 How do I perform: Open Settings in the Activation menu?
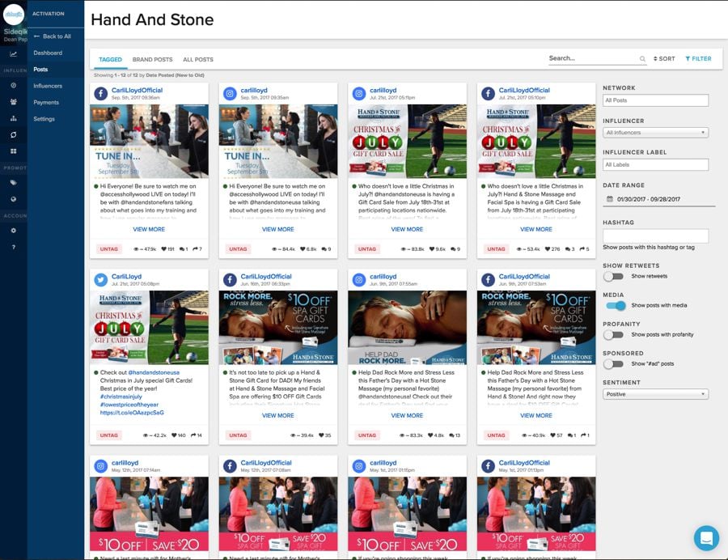tap(44, 119)
